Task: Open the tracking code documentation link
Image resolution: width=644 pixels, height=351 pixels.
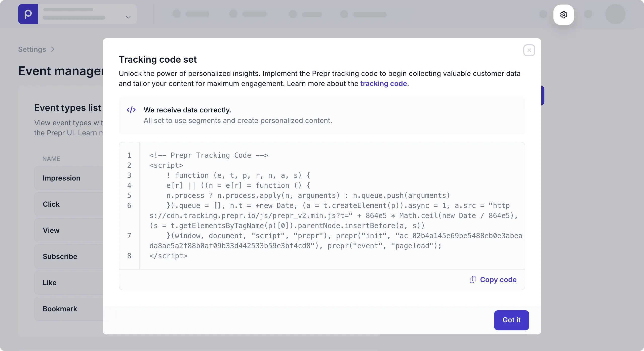Action: click(383, 83)
